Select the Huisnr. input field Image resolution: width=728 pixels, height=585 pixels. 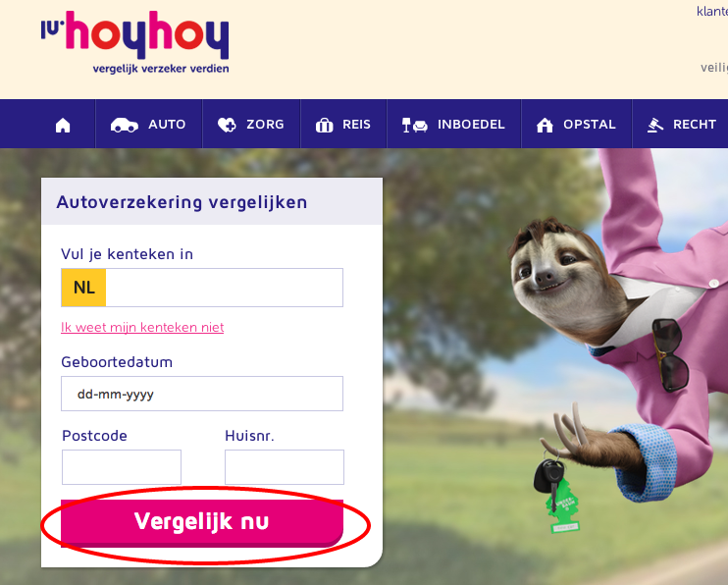tap(285, 467)
